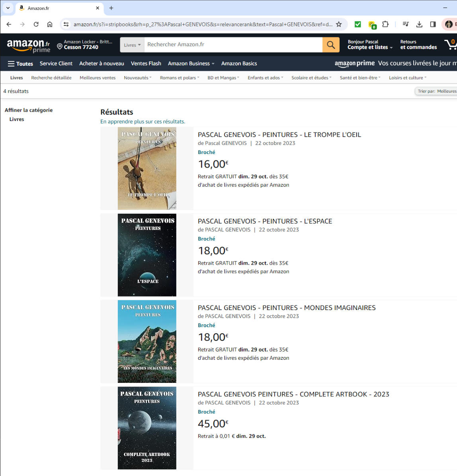Open Compte et listes menu

(370, 45)
